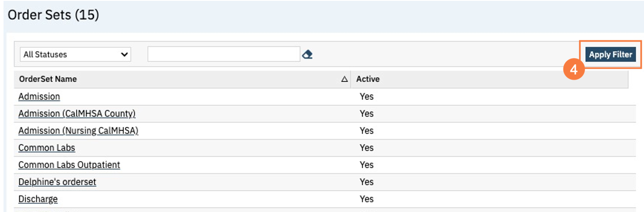644x212 pixels.
Task: Click the Active value Yes in the Discharge row
Action: pos(366,199)
